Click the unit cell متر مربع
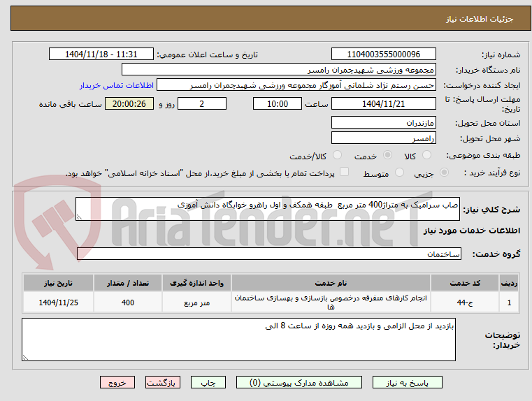Screen dimensions: 532x401 (x=196, y=302)
